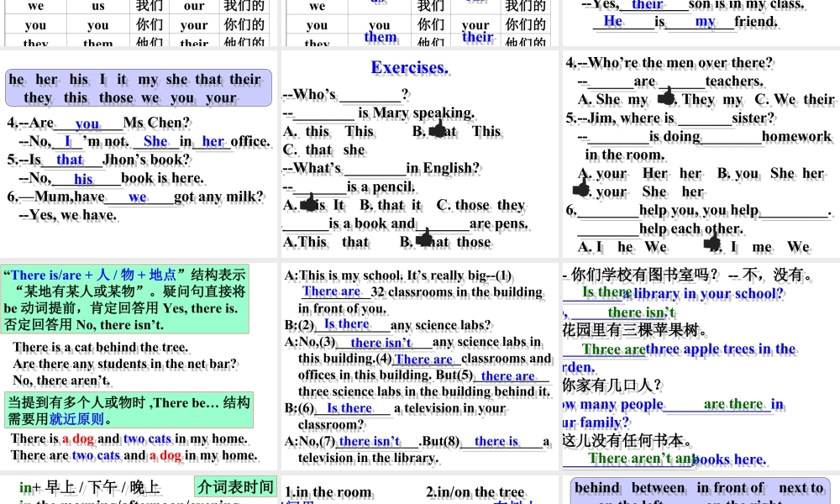
Task: Select the green "介词表时间" label
Action: [239, 486]
